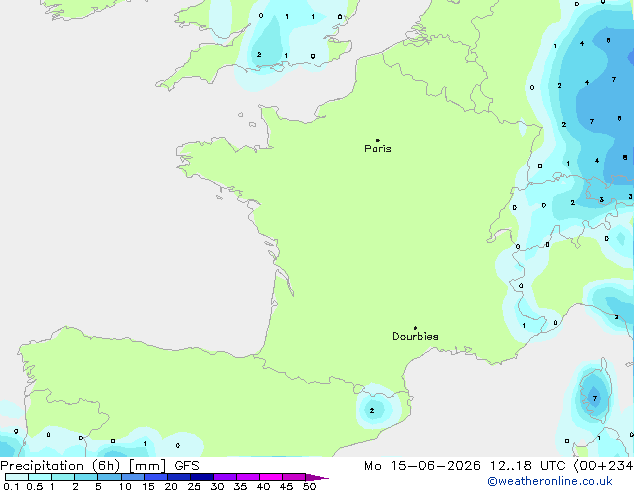The height and width of the screenshot is (490, 634).
Task: Click the legend label 25
Action: coord(194,486)
